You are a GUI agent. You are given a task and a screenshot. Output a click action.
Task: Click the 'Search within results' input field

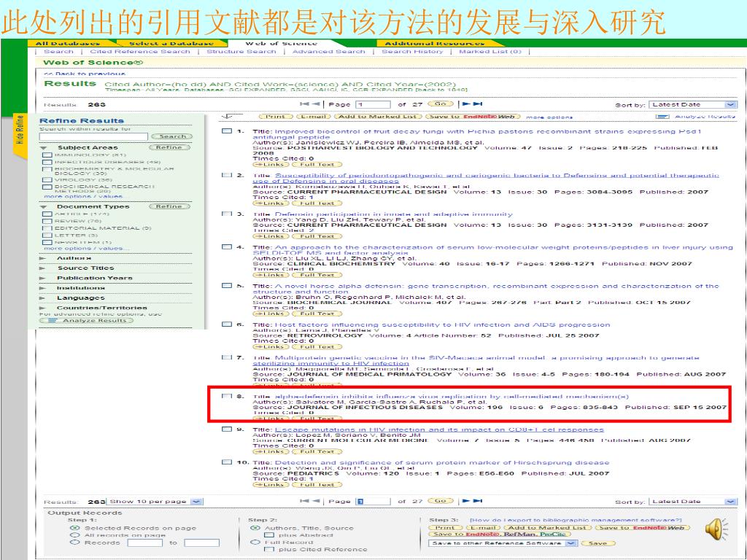[x=93, y=136]
